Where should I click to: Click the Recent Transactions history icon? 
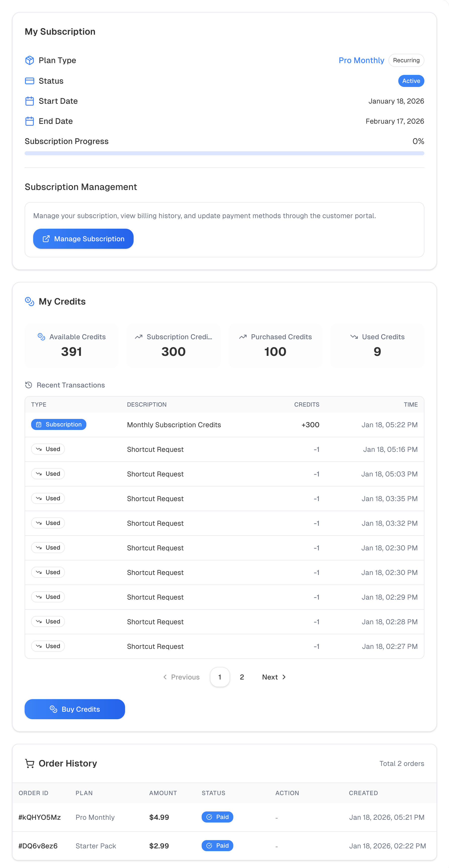click(29, 385)
